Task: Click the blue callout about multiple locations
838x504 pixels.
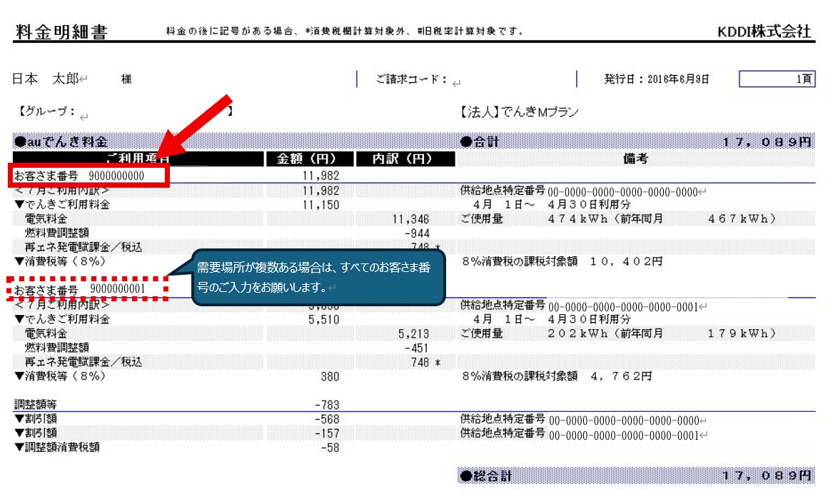Action: [318, 278]
